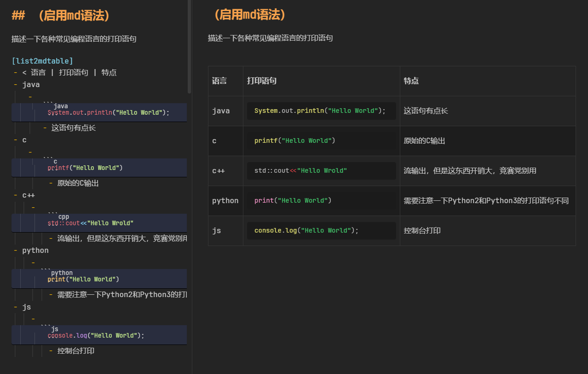This screenshot has width=588, height=374.
Task: Click the print("Hello World") line in the source editor
Action: click(x=83, y=279)
